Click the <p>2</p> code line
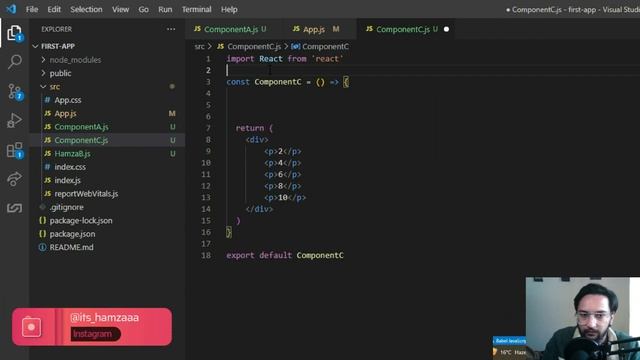Viewport: 640px width, 360px height. 282,151
